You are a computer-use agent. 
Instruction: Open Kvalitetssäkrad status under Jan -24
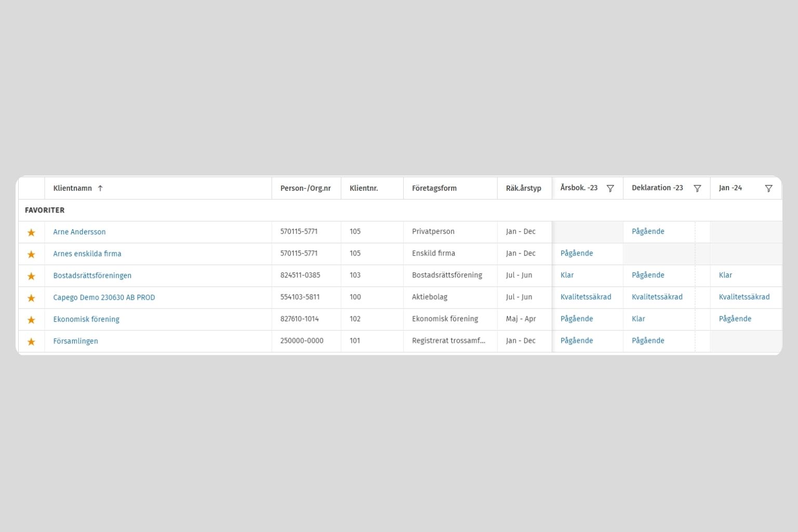click(x=744, y=297)
